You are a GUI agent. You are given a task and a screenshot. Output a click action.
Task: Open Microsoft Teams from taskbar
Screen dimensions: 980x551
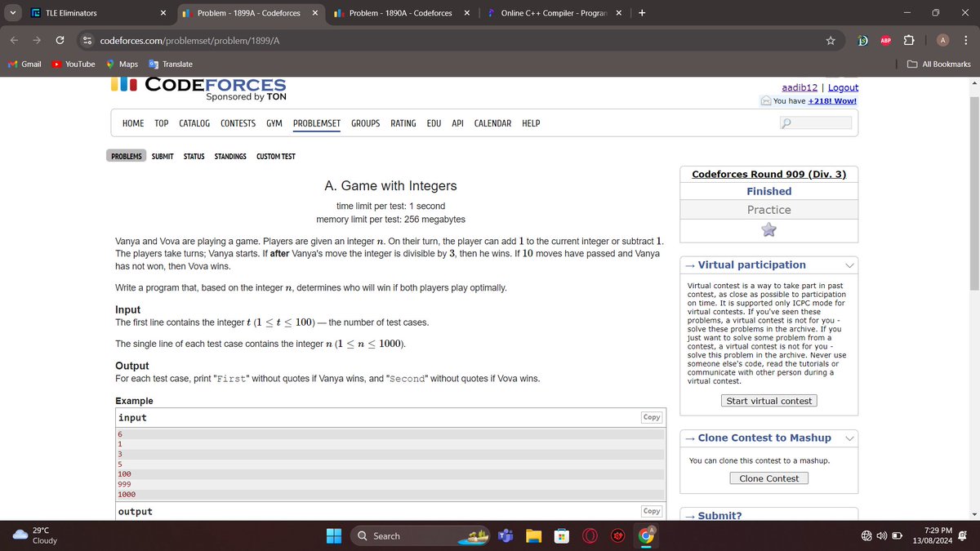tap(506, 535)
